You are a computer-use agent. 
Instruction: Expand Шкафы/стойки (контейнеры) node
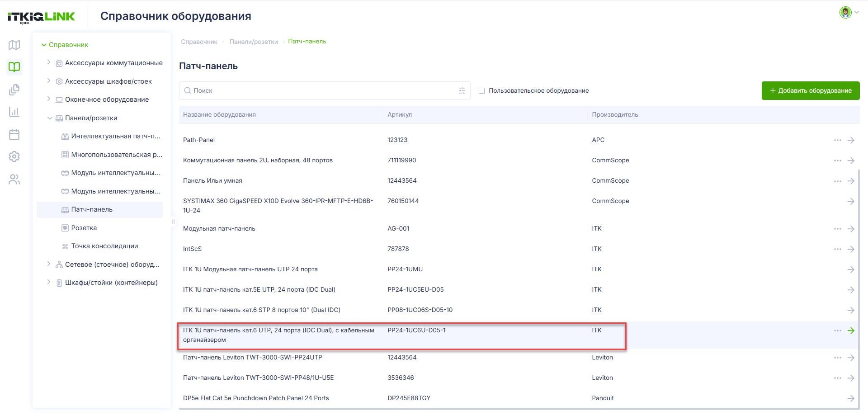click(49, 282)
